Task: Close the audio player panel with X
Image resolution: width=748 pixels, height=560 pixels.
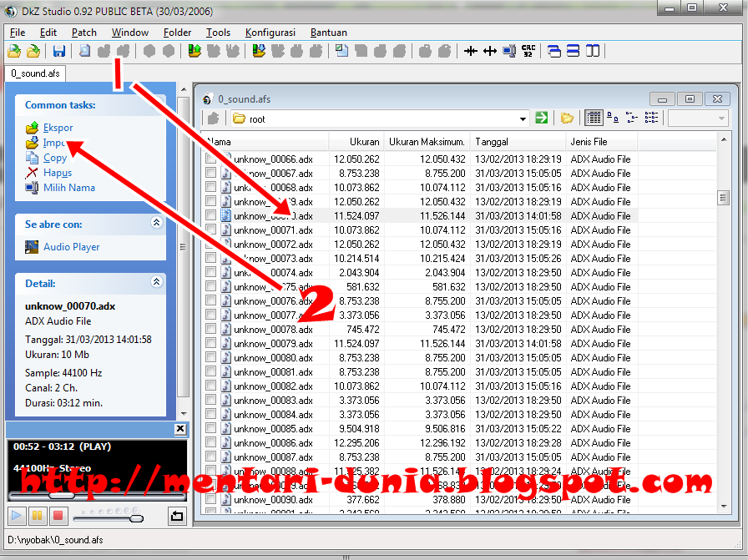Action: point(180,429)
